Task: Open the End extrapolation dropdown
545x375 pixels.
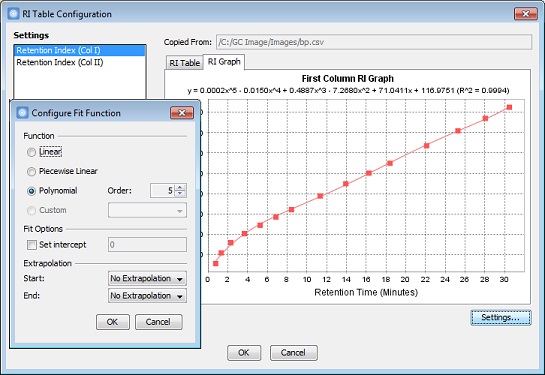Action: pyautogui.click(x=147, y=296)
